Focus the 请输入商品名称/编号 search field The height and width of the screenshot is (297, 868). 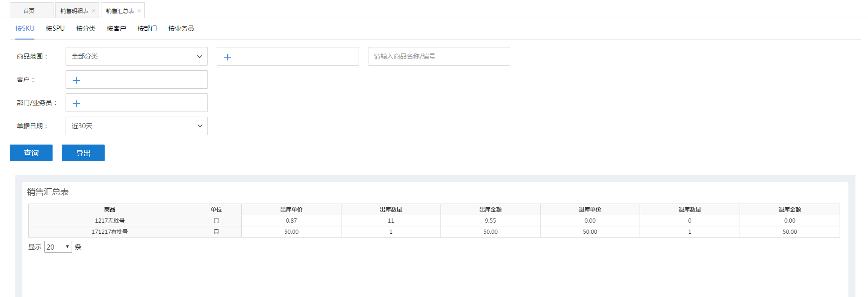[439, 56]
